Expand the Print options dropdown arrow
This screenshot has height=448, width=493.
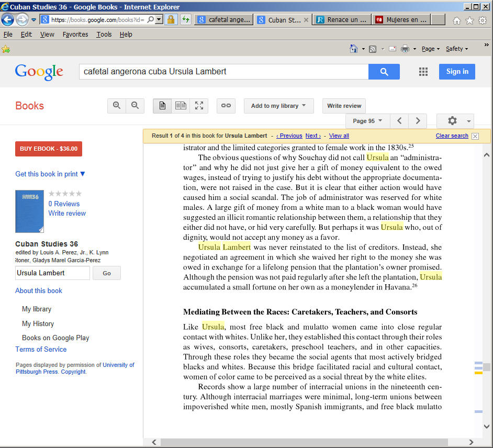pyautogui.click(x=414, y=49)
